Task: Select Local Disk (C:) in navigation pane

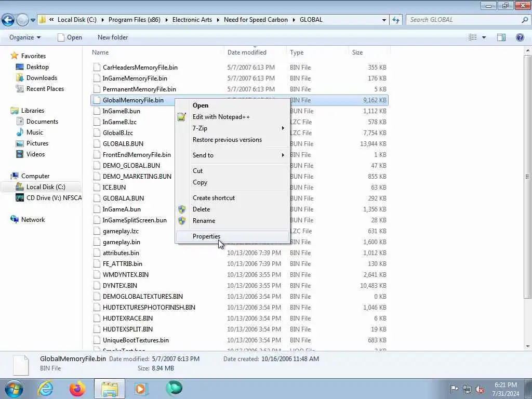Action: click(41, 187)
